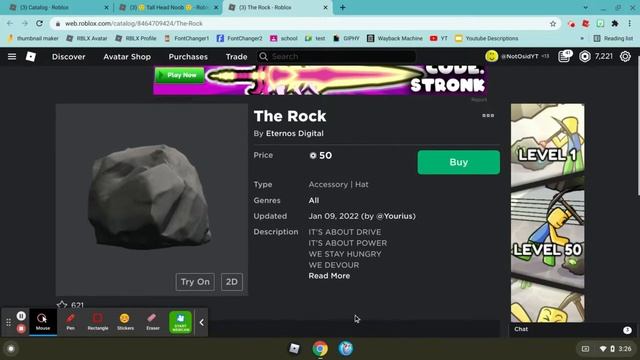
Task: Open the Roblox settings gear
Action: coord(625,56)
